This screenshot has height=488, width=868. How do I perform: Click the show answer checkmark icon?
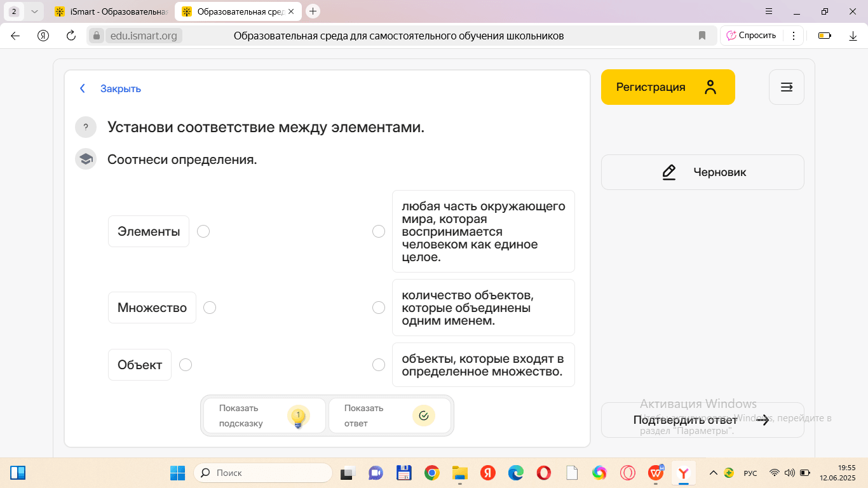(x=424, y=416)
